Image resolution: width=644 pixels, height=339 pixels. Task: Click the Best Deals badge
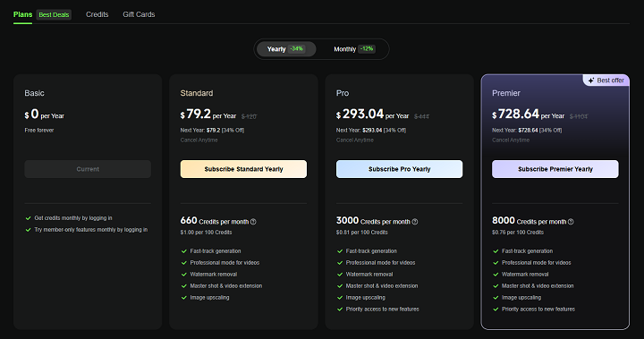54,15
